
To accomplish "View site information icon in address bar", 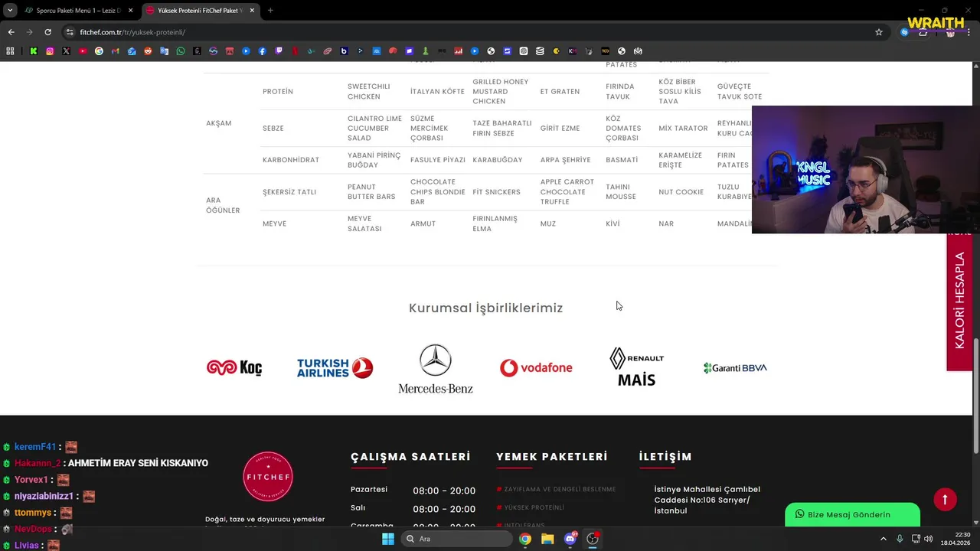I will click(70, 32).
